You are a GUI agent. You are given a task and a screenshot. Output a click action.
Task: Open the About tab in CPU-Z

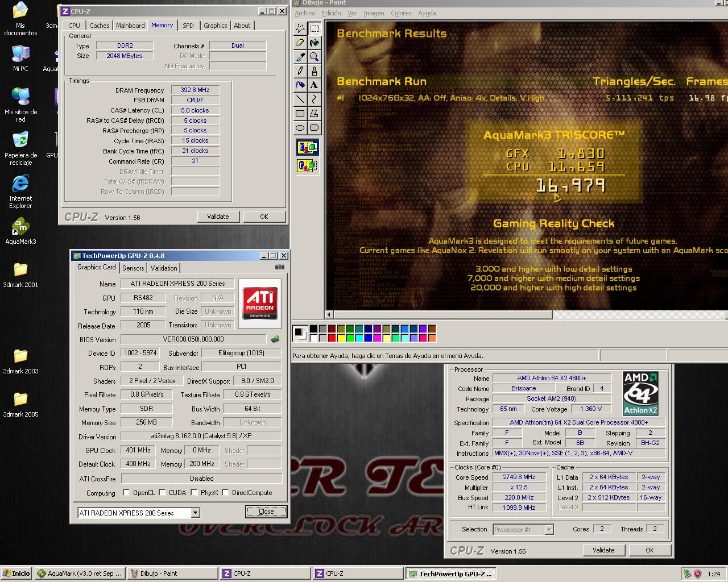(x=242, y=26)
